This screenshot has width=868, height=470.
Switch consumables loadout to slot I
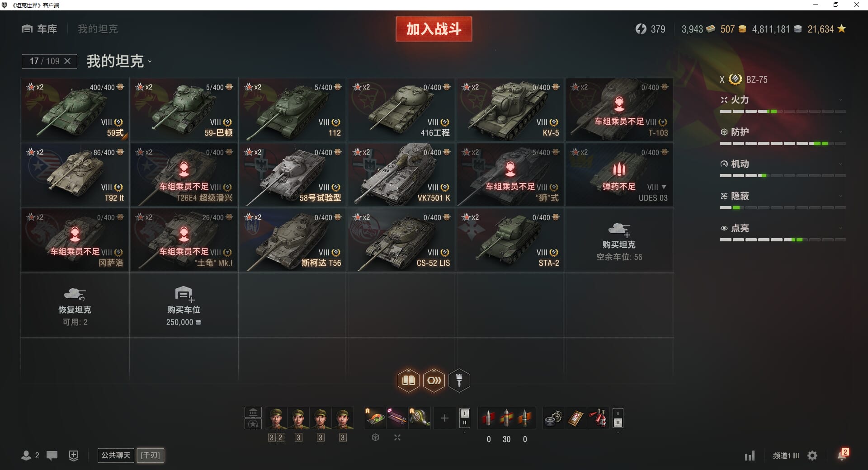[x=618, y=414]
